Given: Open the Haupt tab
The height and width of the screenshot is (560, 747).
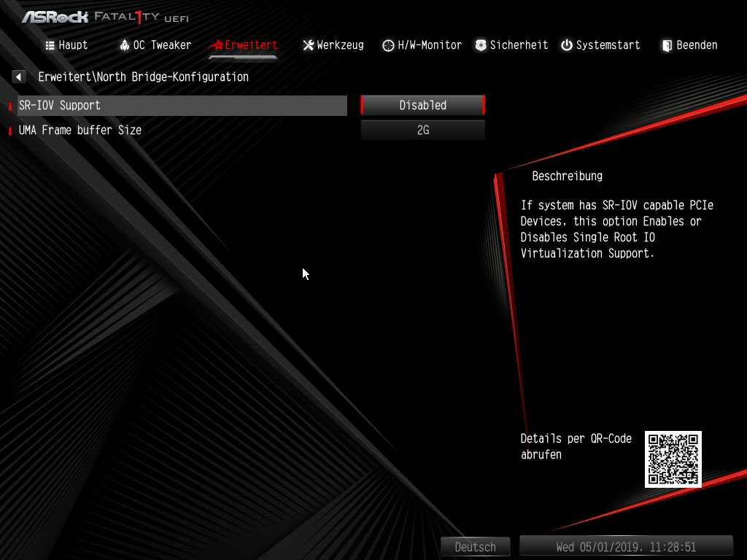Looking at the screenshot, I should pyautogui.click(x=66, y=45).
